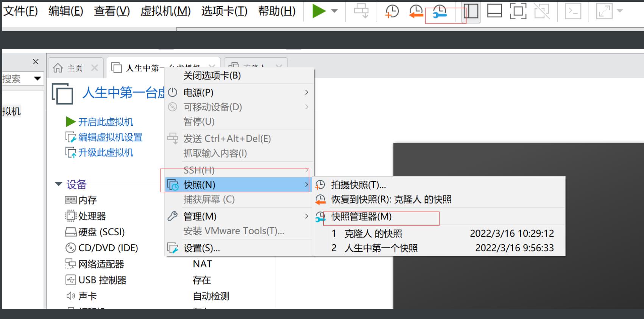This screenshot has width=644, height=319.
Task: Click the console view toolbar icon
Action: click(573, 11)
